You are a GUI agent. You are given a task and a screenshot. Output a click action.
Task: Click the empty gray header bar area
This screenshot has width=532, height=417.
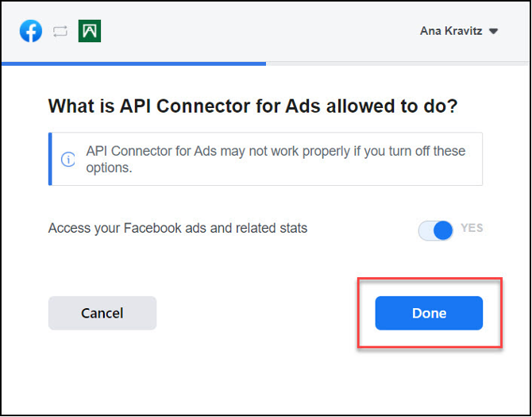point(258,31)
